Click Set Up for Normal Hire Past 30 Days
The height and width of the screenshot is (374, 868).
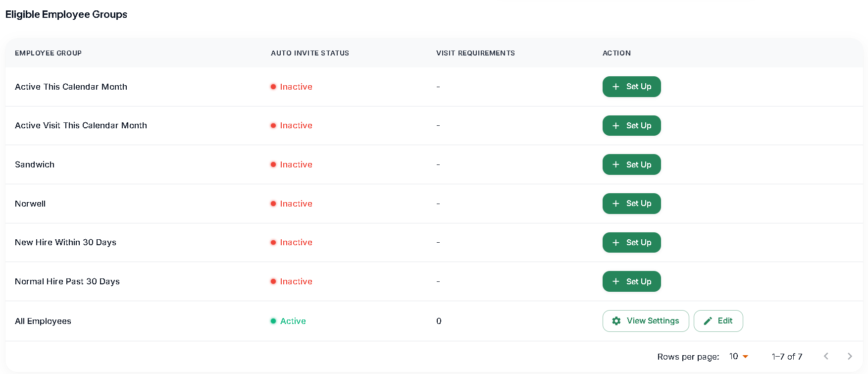tap(631, 281)
